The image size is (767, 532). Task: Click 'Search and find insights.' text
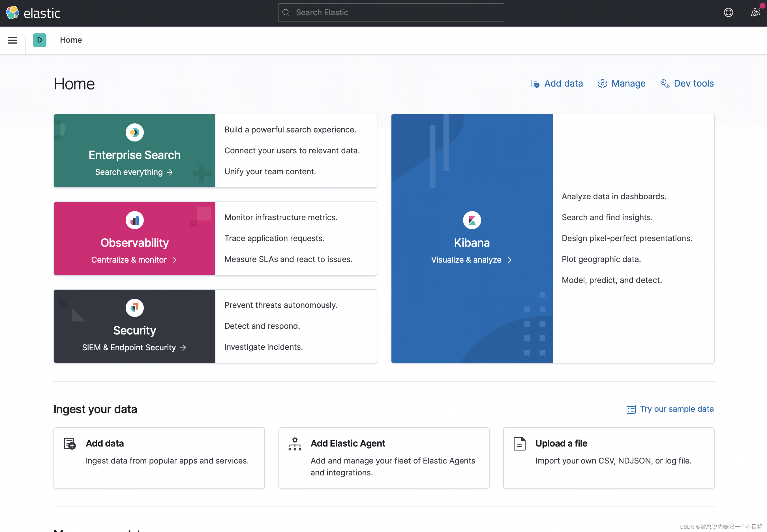(x=607, y=217)
